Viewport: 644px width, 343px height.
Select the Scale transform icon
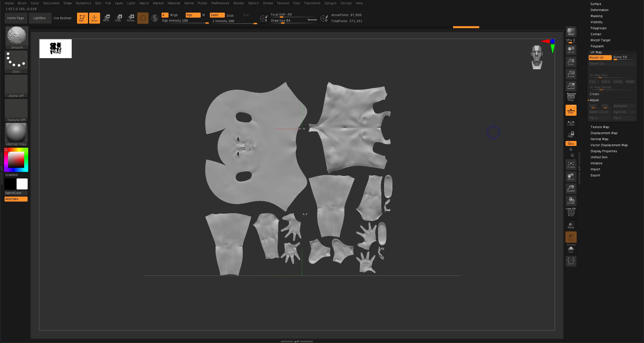tap(118, 18)
